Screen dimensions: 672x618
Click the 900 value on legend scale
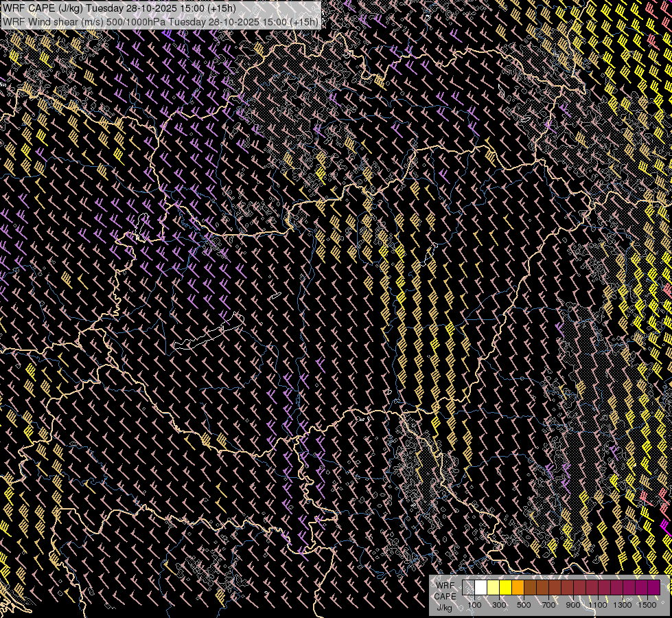[573, 605]
